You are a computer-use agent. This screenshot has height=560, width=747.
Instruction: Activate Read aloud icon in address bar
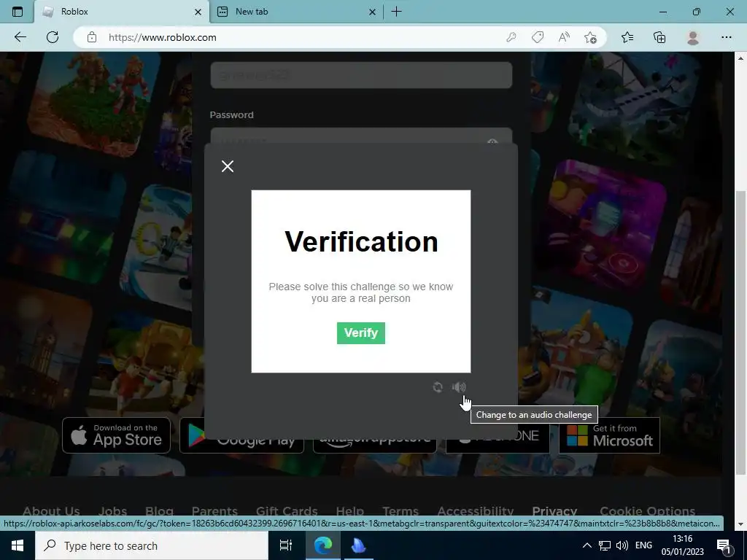564,37
